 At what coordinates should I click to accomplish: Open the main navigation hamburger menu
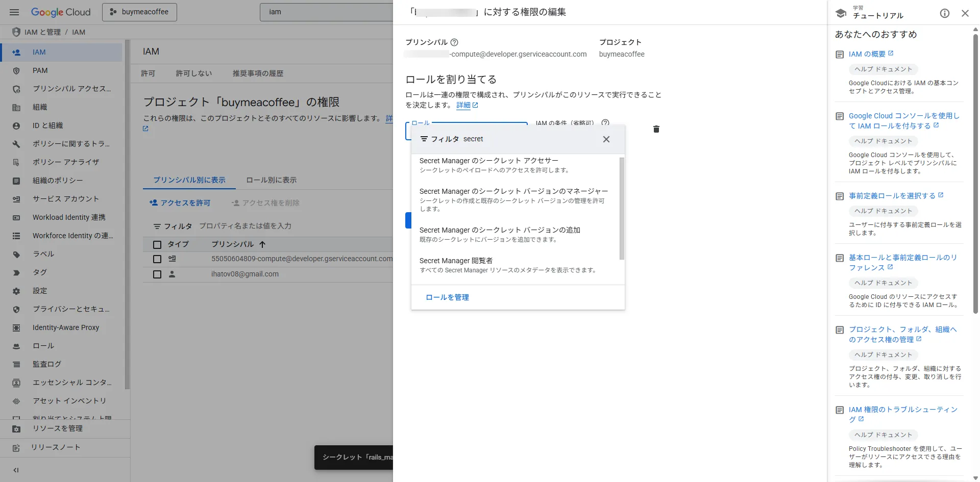click(x=14, y=12)
